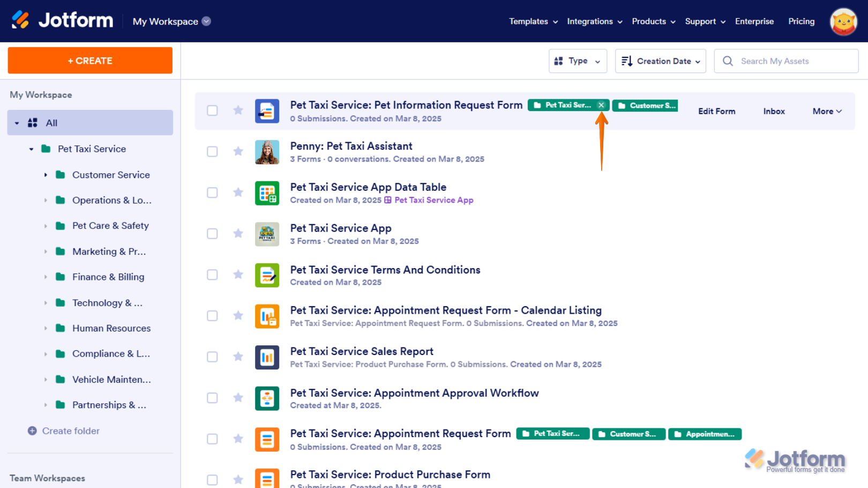Image resolution: width=868 pixels, height=488 pixels.
Task: Star the Pet Information Request Form
Action: [238, 110]
